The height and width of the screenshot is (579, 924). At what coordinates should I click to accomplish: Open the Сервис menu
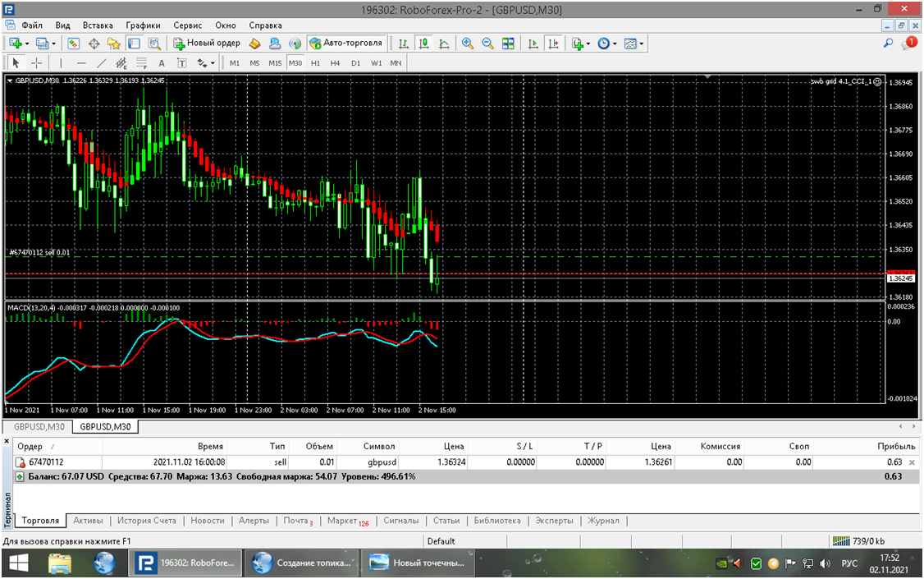click(187, 25)
